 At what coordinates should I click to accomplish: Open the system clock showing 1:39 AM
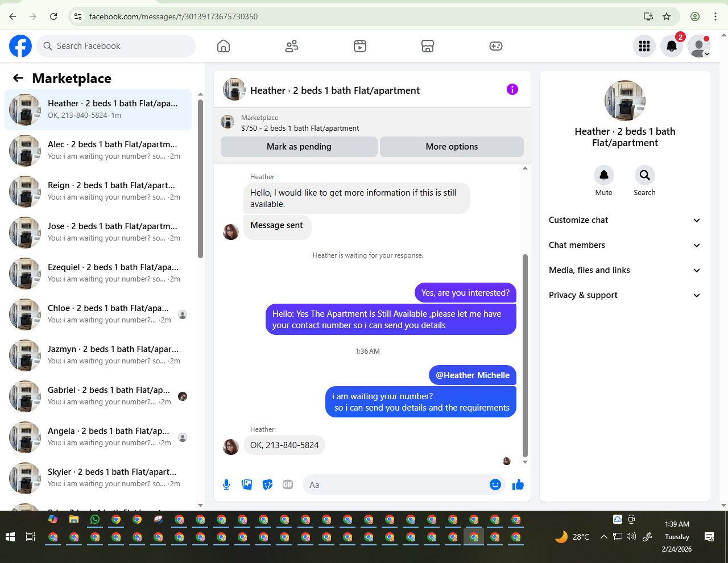(x=677, y=536)
